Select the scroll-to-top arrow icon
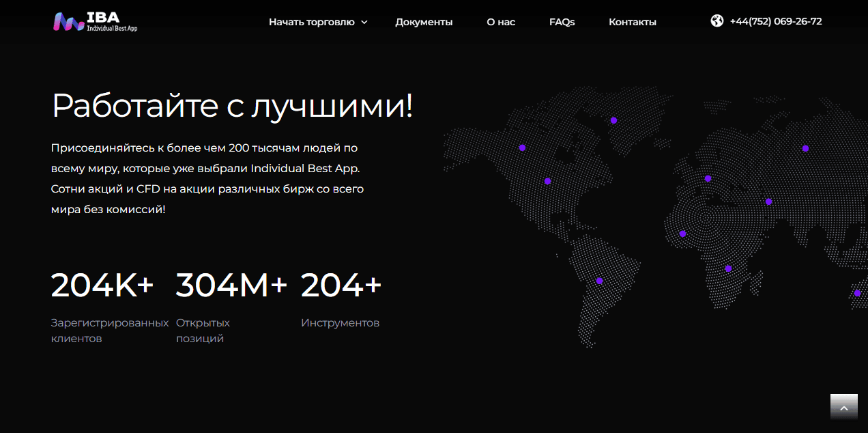 pyautogui.click(x=844, y=406)
